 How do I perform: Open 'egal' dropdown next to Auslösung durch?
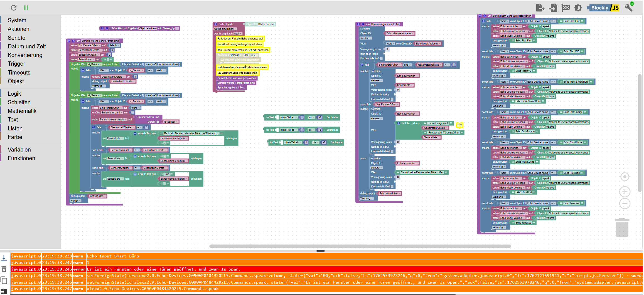(237, 34)
